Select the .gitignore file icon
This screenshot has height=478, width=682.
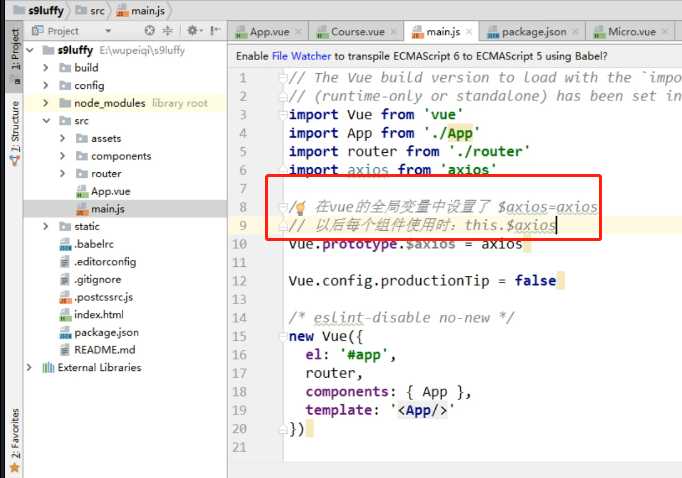[x=65, y=279]
